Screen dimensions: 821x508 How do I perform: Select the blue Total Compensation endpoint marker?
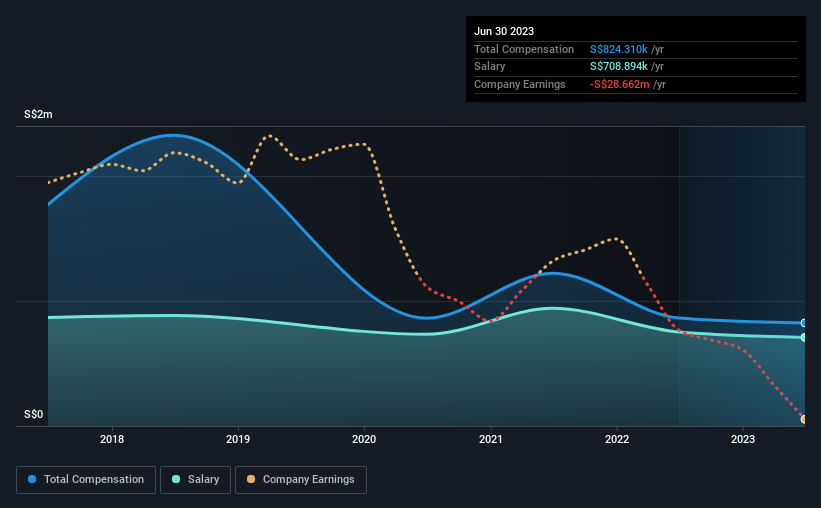pos(804,323)
